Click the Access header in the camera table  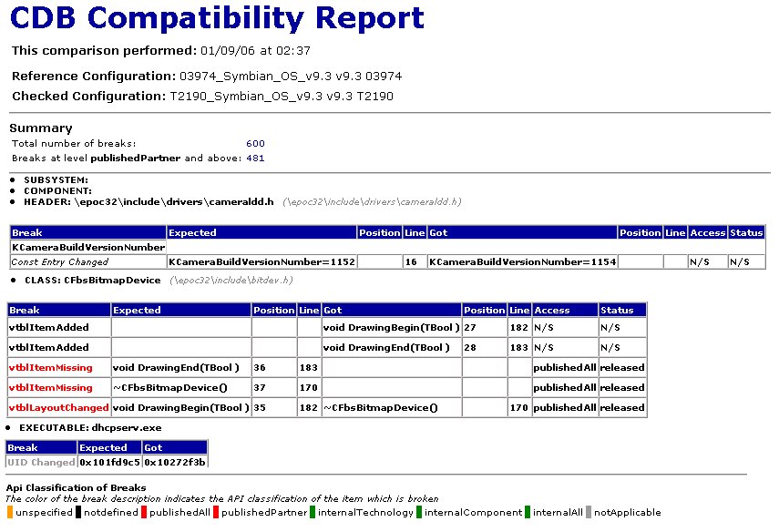[x=707, y=232]
